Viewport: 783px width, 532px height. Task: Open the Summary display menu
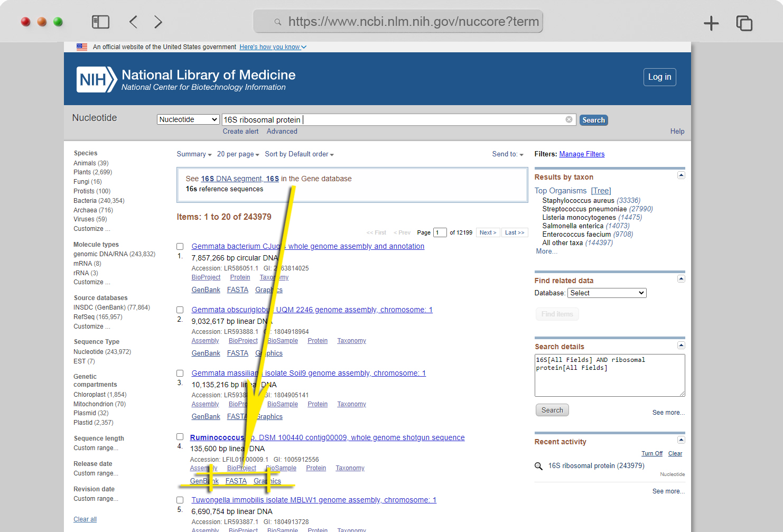pyautogui.click(x=194, y=154)
